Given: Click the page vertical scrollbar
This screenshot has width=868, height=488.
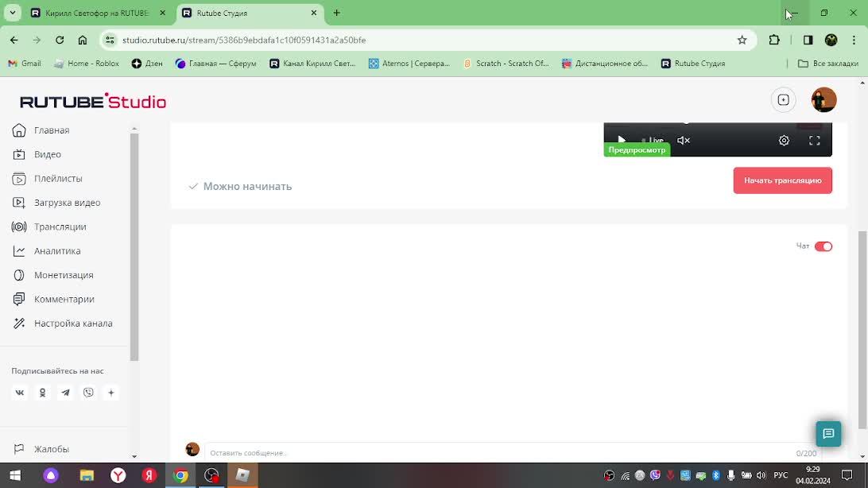Looking at the screenshot, I should tap(862, 329).
